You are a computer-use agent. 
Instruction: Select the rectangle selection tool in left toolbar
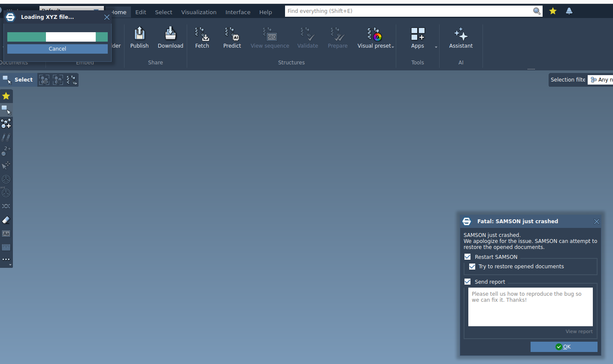point(6,110)
